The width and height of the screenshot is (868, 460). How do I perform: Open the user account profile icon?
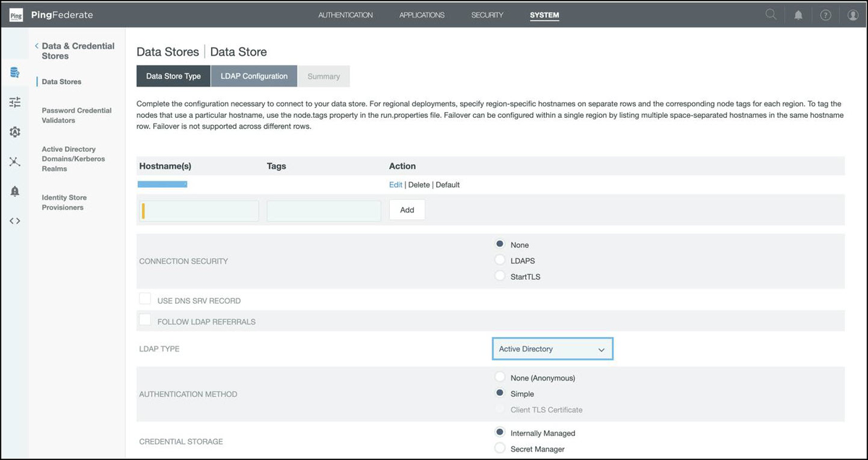tap(853, 15)
